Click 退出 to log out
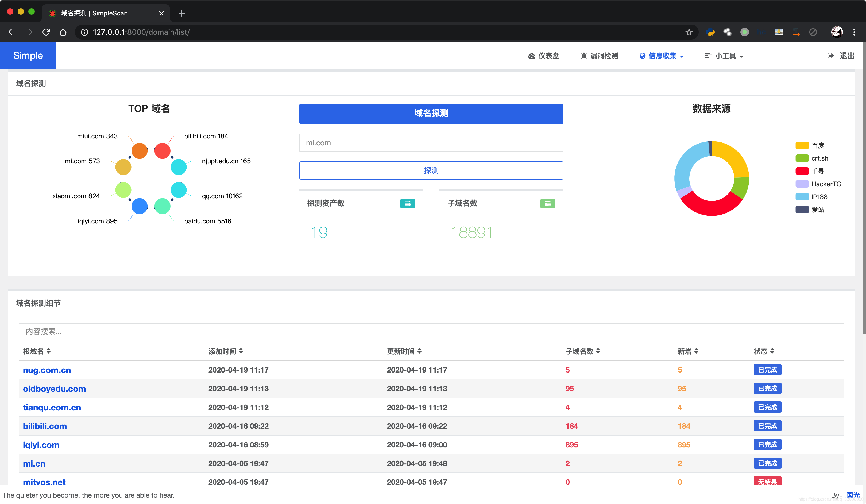Viewport: 866px width, 504px height. pyautogui.click(x=841, y=56)
